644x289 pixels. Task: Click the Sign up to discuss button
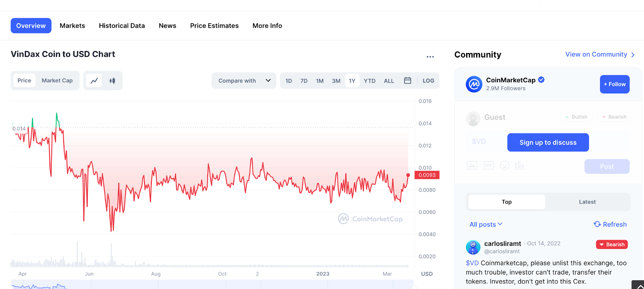pyautogui.click(x=548, y=142)
